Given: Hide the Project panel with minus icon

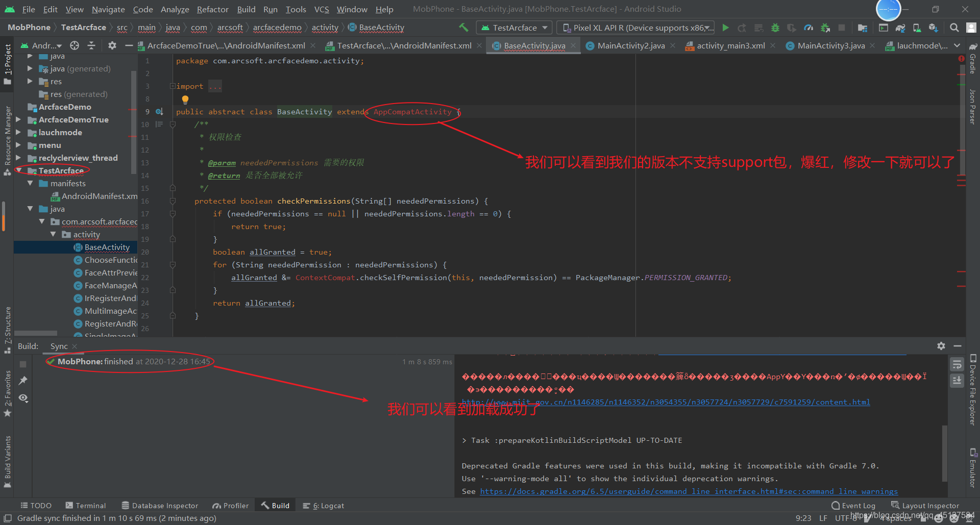Looking at the screenshot, I should click(129, 45).
